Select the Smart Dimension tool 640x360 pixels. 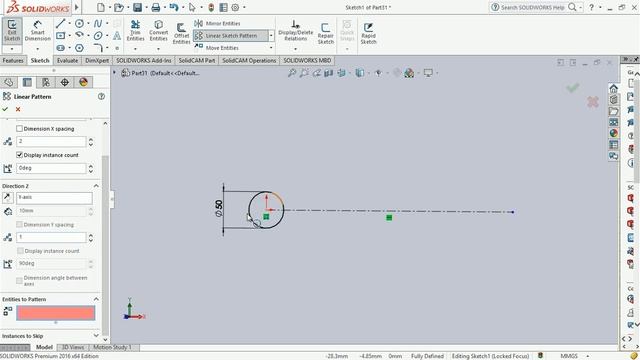tap(38, 31)
